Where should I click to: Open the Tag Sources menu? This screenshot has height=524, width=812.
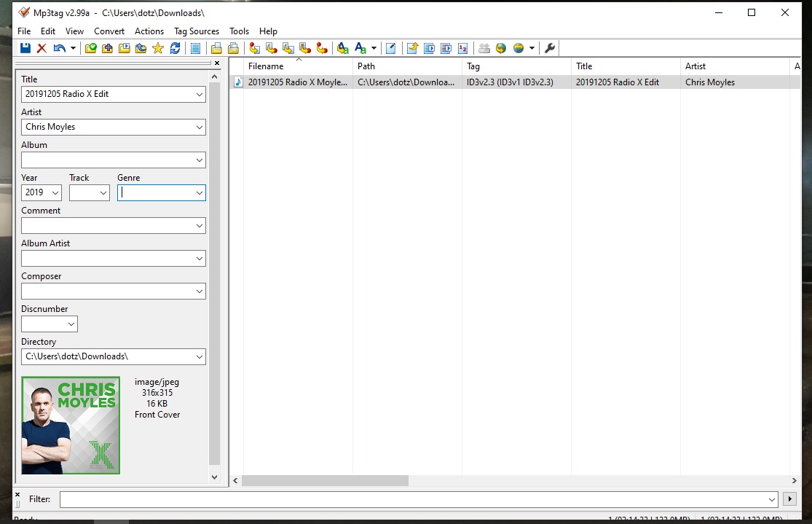[196, 31]
